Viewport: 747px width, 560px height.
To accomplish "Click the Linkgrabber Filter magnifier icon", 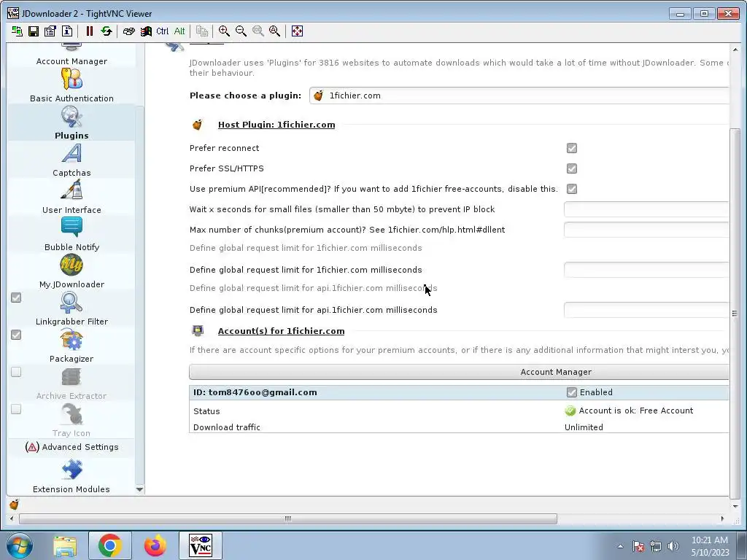I will pyautogui.click(x=71, y=303).
